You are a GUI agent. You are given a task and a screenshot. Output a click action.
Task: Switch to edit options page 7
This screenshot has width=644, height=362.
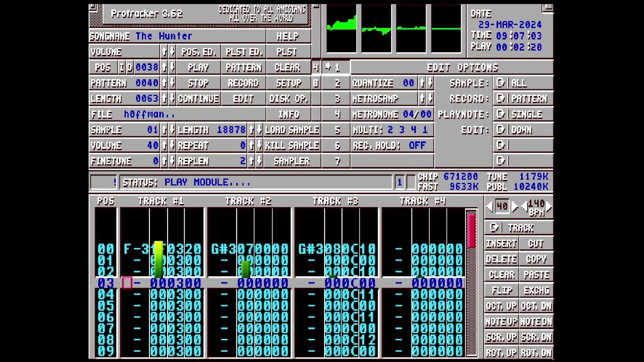pyautogui.click(x=336, y=161)
